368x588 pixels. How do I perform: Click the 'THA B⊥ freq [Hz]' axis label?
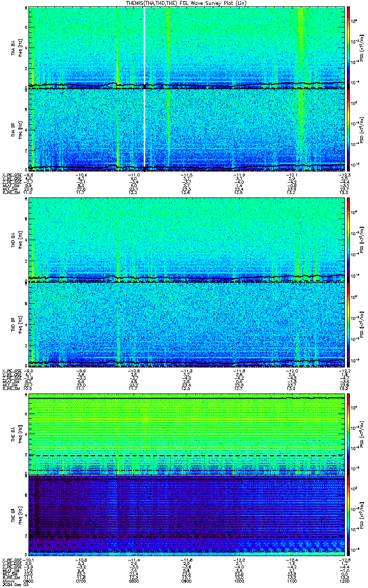point(16,47)
